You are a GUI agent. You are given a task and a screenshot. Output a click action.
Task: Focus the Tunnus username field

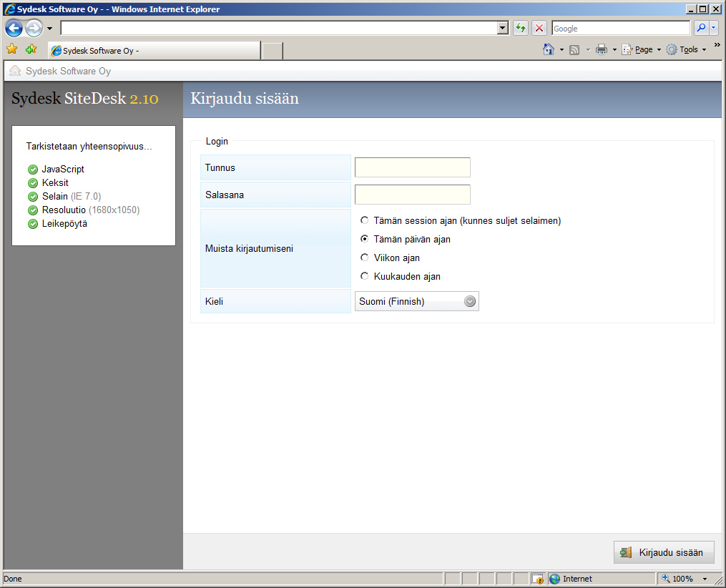point(413,167)
